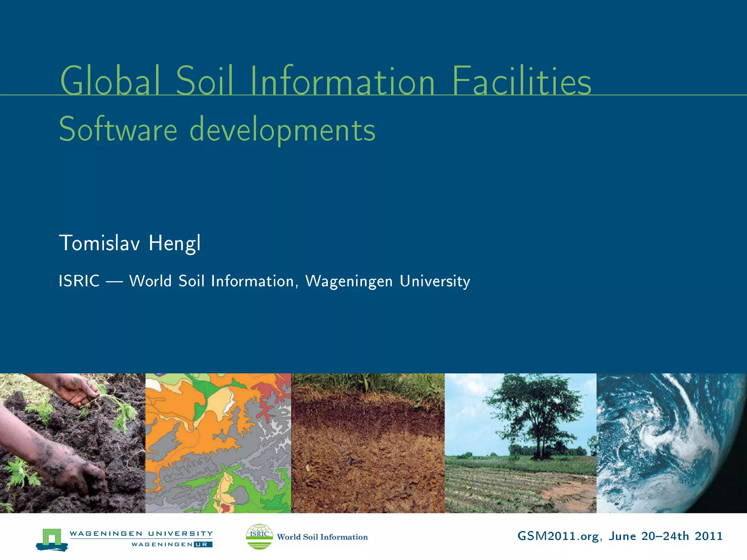Click the author name 'Tomislav Hengl'
The height and width of the screenshot is (560, 747).
[x=130, y=243]
